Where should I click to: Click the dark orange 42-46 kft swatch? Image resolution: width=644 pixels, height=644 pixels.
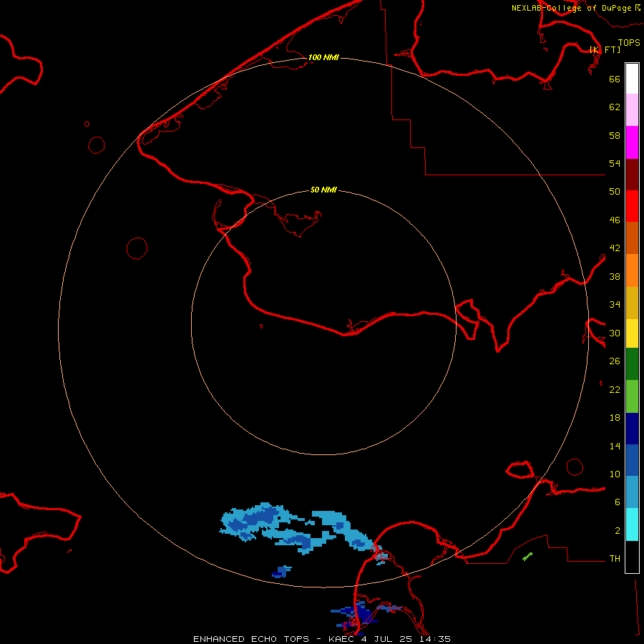pos(632,238)
